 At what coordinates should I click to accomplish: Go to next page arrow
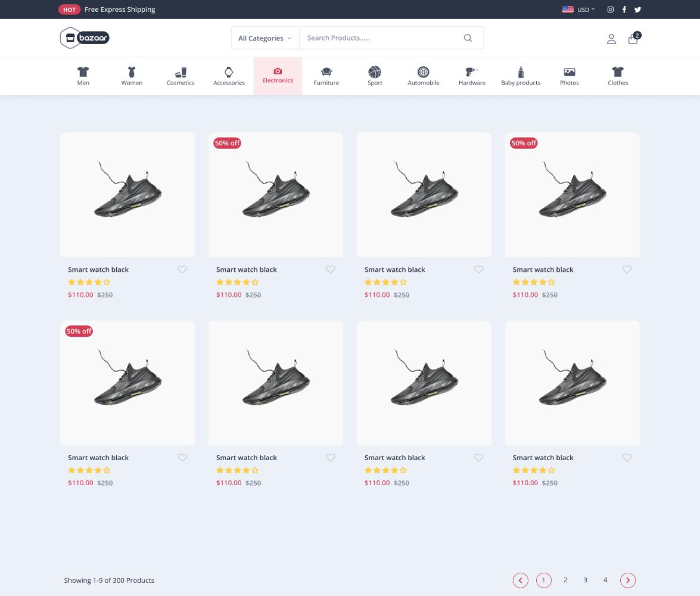628,580
